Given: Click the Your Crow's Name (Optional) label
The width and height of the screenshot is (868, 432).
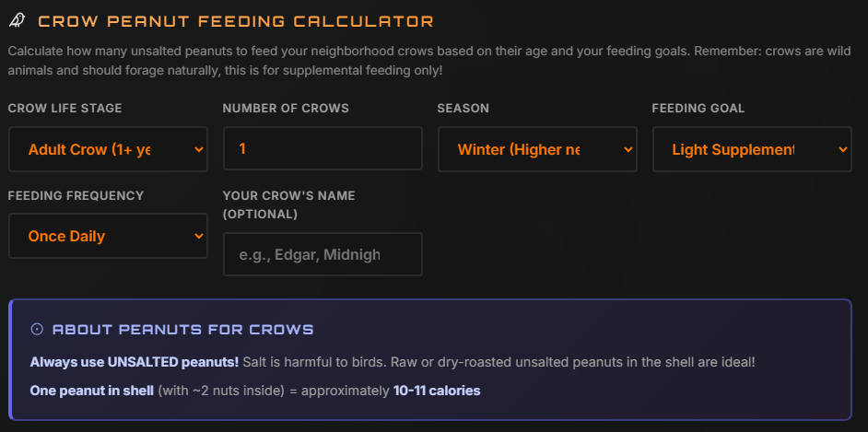Looking at the screenshot, I should click(288, 204).
